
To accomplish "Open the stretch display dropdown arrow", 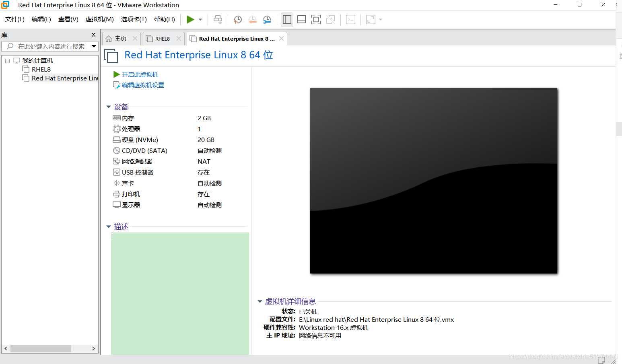I will point(381,19).
